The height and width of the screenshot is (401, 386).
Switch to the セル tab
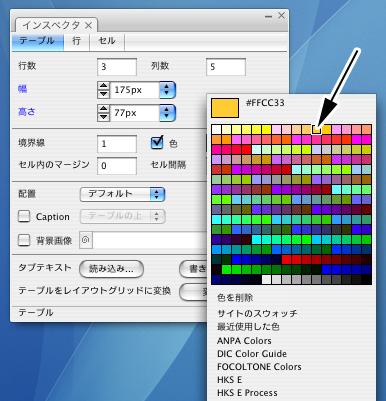(x=107, y=41)
